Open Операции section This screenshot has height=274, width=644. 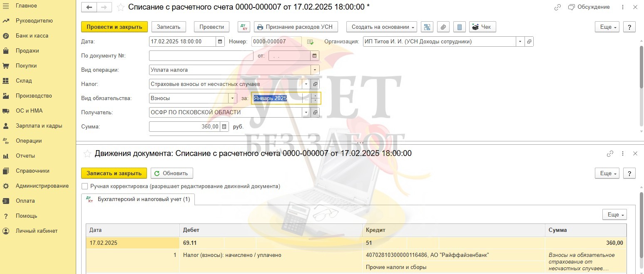click(x=29, y=141)
